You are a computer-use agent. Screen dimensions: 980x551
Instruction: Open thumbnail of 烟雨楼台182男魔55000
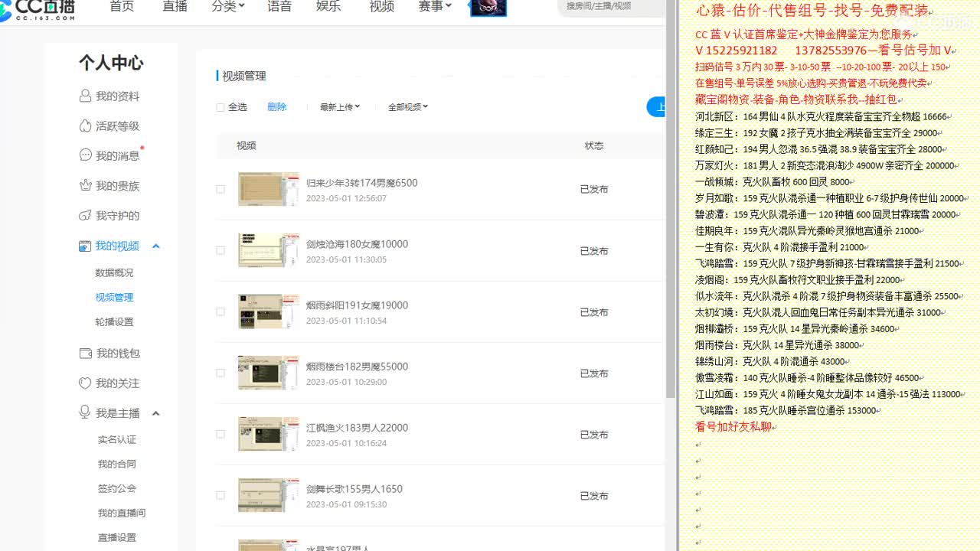coord(268,373)
